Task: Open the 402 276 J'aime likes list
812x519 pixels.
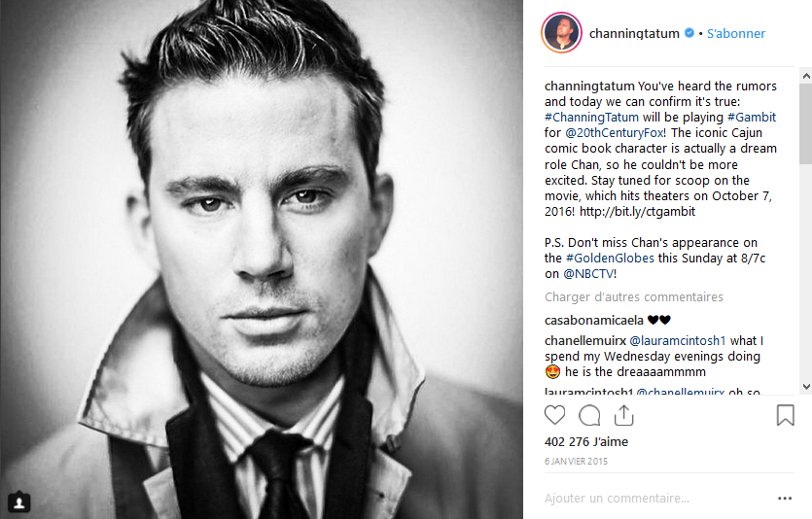Action: (x=586, y=442)
